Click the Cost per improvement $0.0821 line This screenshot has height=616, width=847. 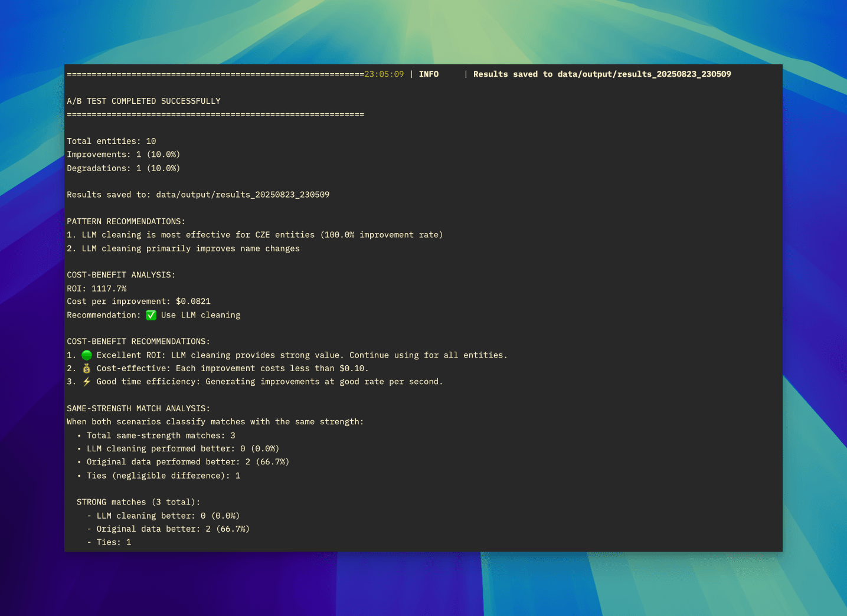[x=139, y=301]
